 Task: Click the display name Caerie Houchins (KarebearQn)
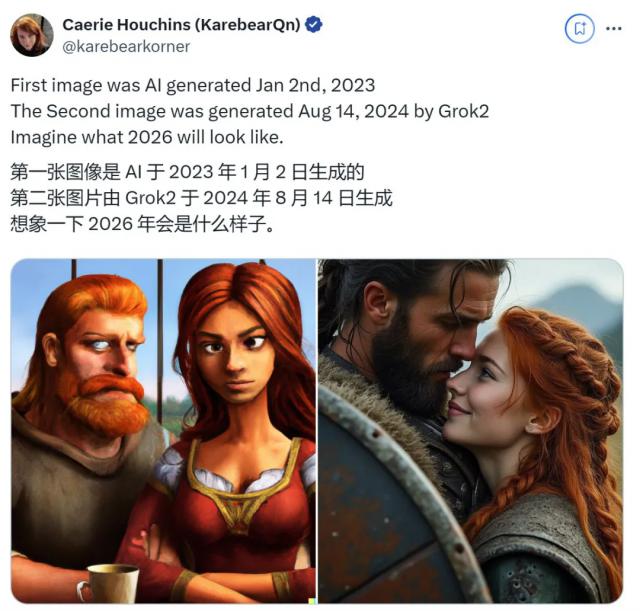[x=182, y=24]
